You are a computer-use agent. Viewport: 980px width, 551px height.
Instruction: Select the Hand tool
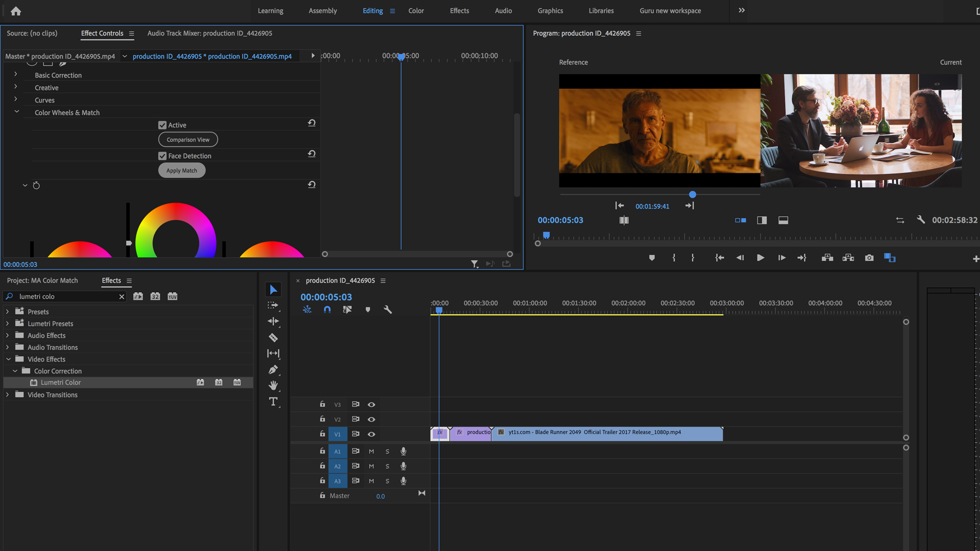pos(273,385)
